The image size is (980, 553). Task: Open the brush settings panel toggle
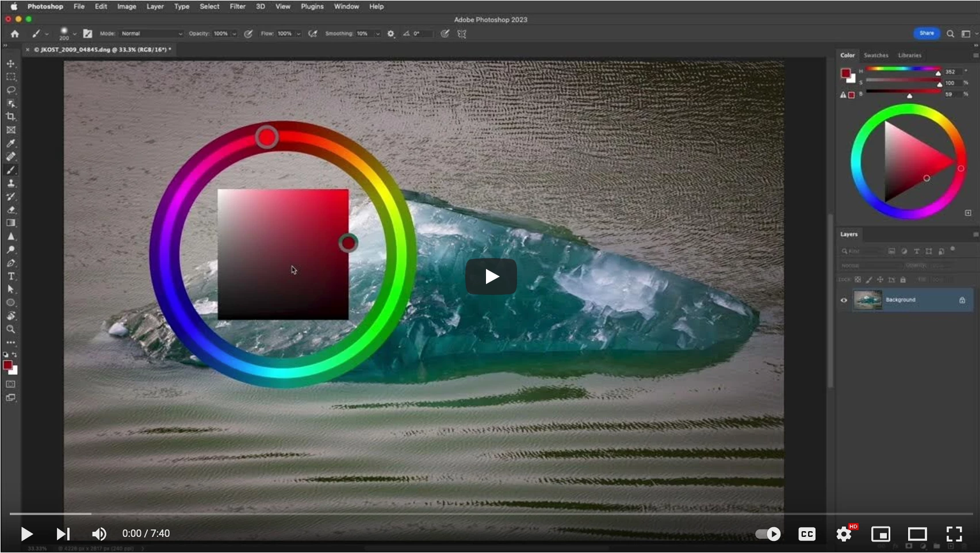pyautogui.click(x=87, y=34)
